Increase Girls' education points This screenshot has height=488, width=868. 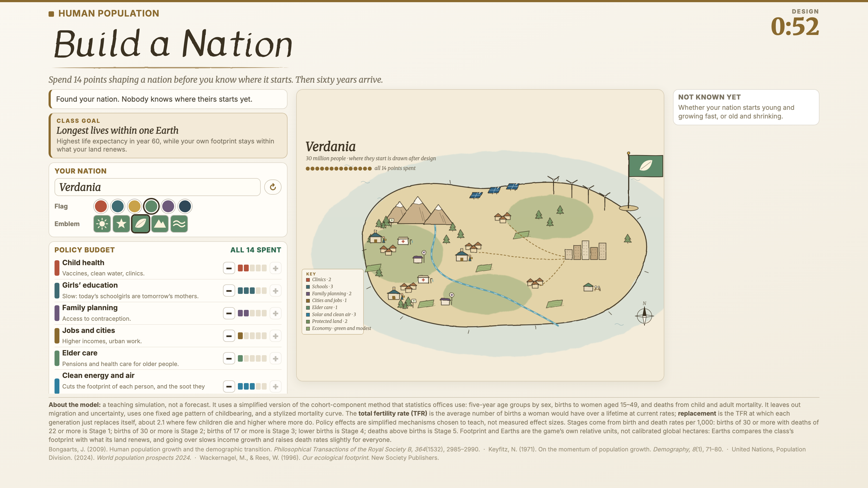pyautogui.click(x=276, y=291)
